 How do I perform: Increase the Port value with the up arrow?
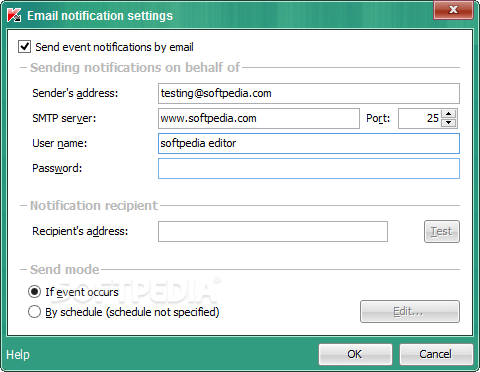click(x=449, y=114)
